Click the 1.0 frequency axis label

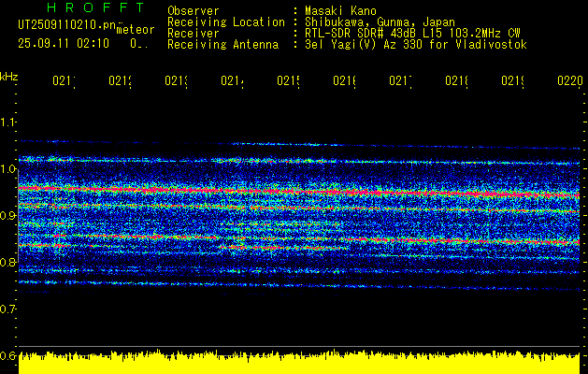tap(7, 169)
